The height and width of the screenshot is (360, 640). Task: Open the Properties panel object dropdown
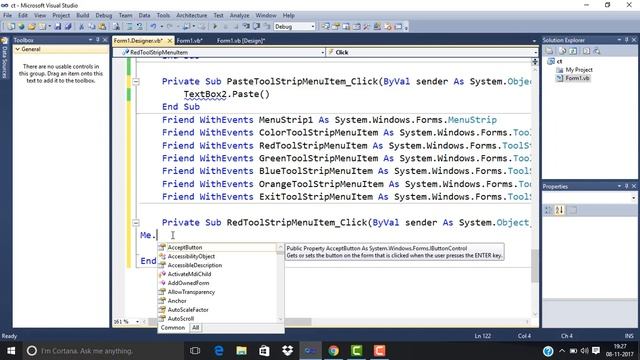[633, 198]
